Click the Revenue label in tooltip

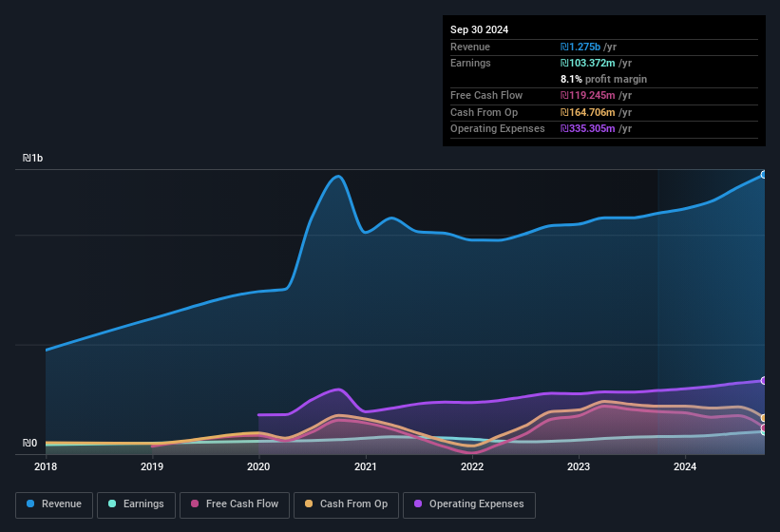click(x=470, y=47)
